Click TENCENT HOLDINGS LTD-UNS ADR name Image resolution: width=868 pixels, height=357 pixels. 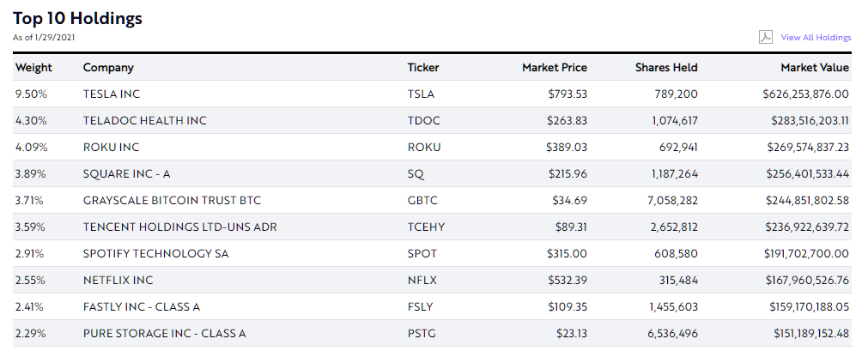(179, 227)
